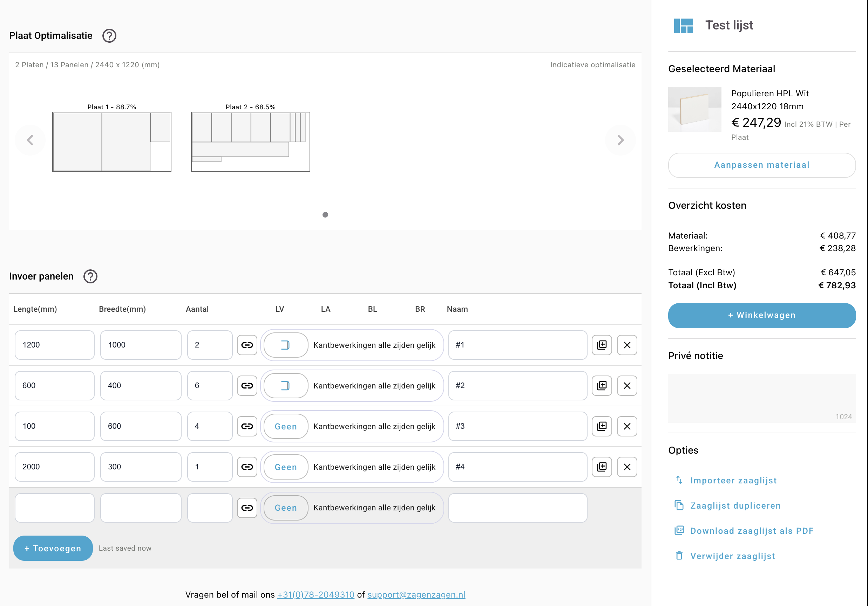
Task: Delete panel row #2 with X
Action: pyautogui.click(x=627, y=386)
